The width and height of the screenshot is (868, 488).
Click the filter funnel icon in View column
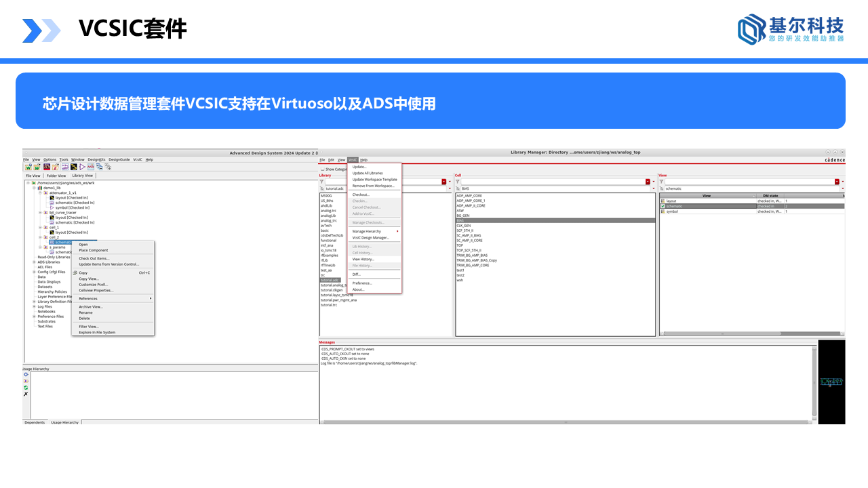[662, 182]
